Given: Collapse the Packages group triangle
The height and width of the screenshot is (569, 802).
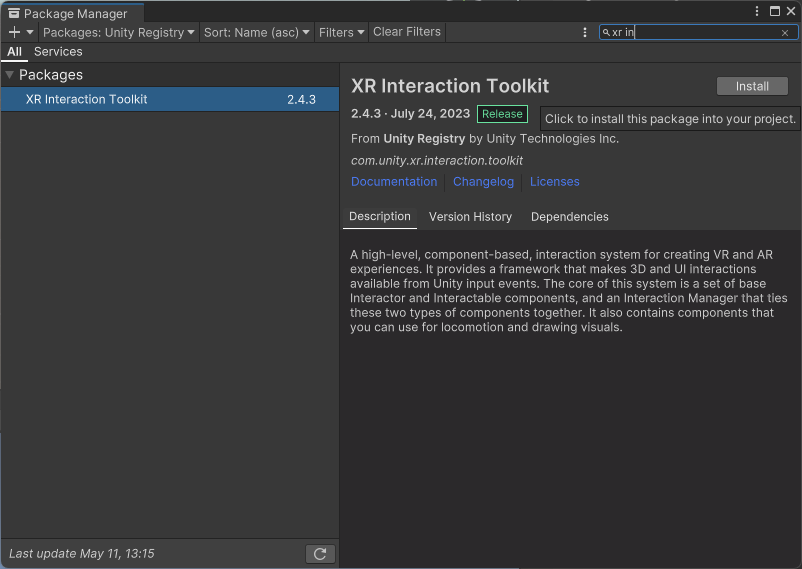Looking at the screenshot, I should (9, 75).
